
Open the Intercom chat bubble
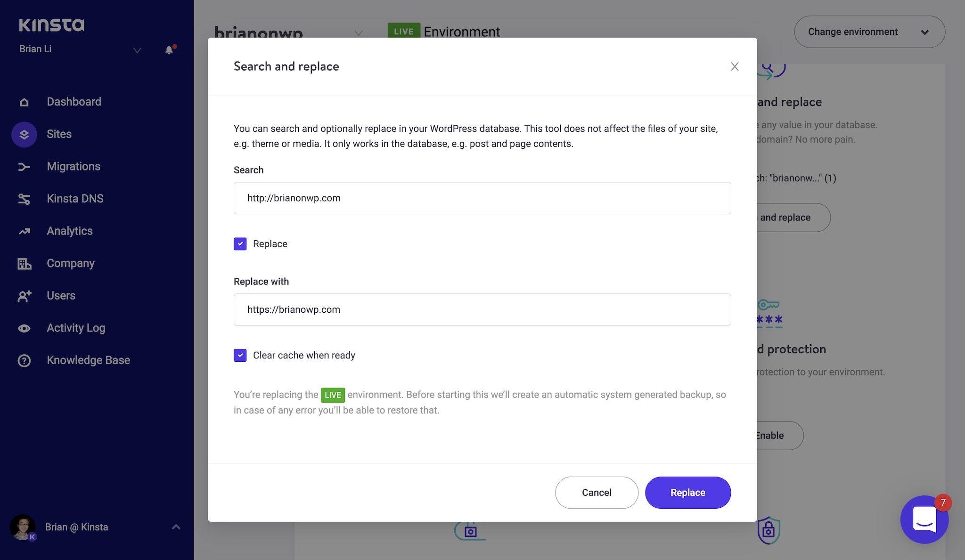pos(924,519)
